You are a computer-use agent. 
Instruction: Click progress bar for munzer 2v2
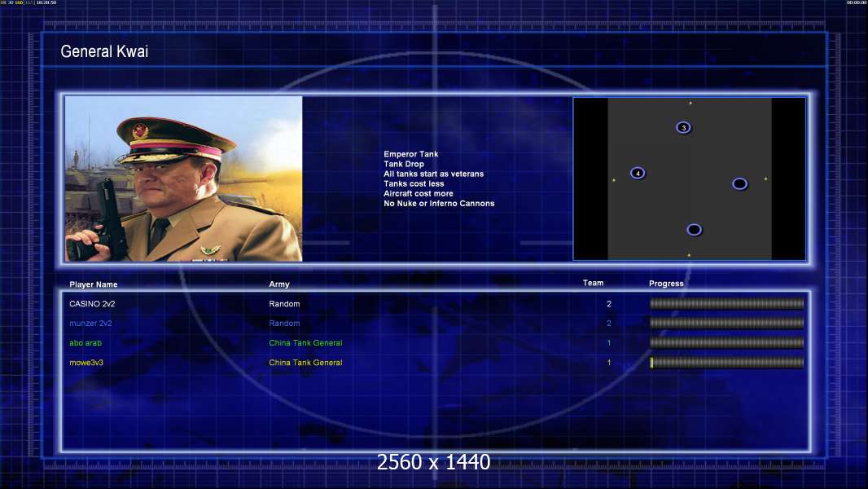[x=727, y=323]
